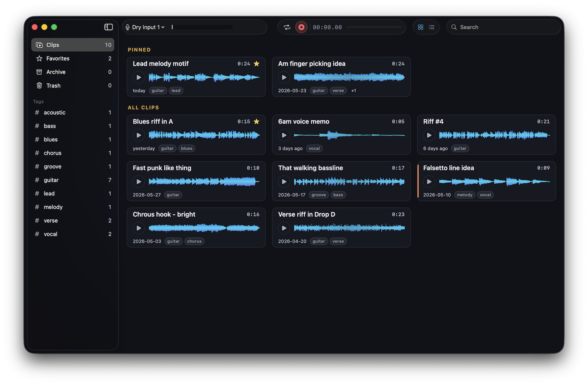Start recording with the red record button

point(301,27)
